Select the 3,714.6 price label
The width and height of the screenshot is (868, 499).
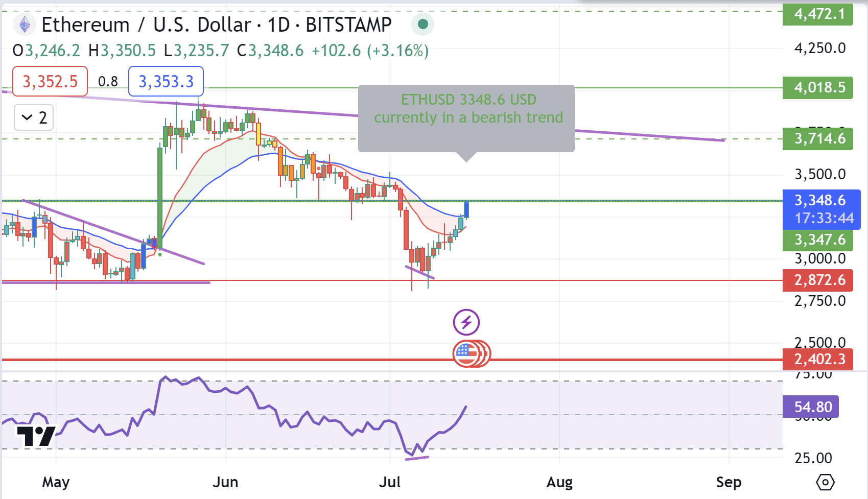tap(818, 138)
